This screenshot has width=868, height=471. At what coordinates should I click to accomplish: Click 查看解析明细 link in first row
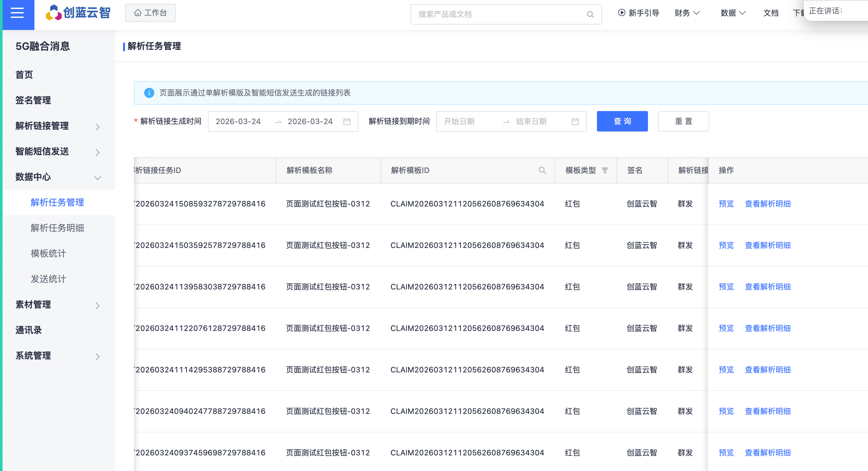pos(767,204)
